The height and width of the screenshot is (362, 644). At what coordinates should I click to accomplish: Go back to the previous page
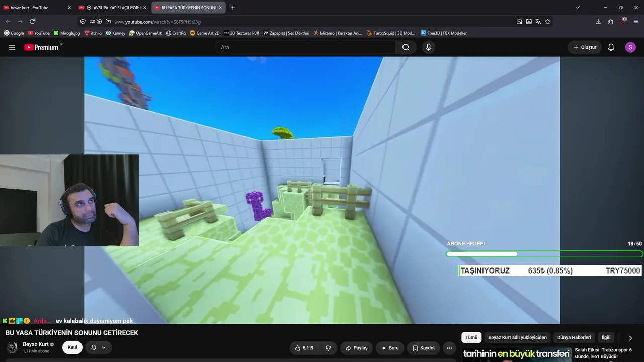(8, 22)
